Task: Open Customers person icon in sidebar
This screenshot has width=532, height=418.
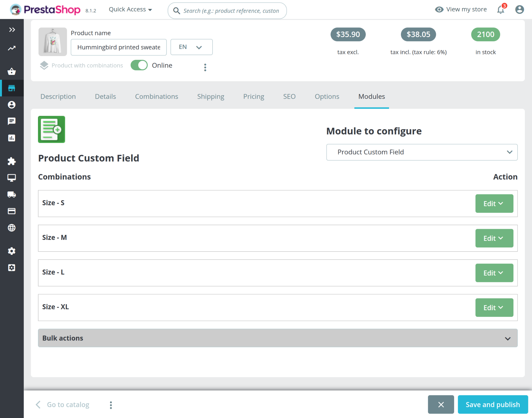Action: click(x=12, y=105)
